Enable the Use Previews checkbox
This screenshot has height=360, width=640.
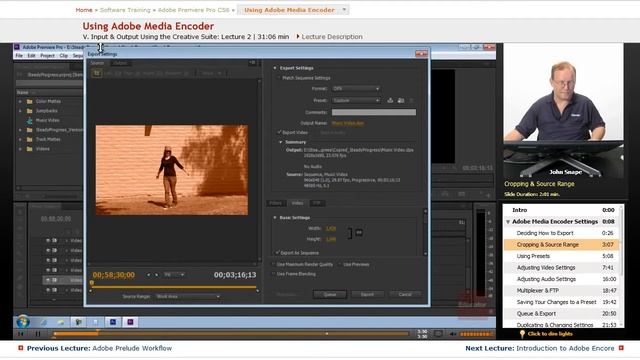[x=340, y=264]
